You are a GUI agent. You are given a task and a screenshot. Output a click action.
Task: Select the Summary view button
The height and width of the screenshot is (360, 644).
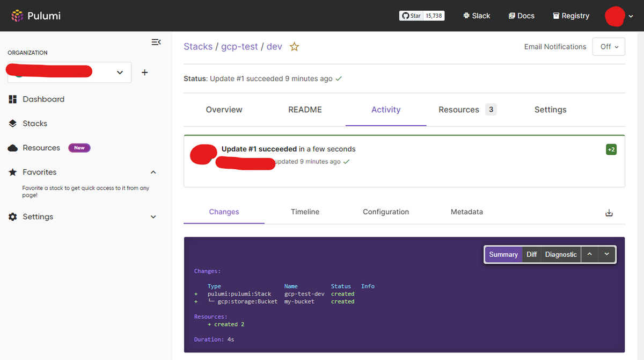coord(503,255)
